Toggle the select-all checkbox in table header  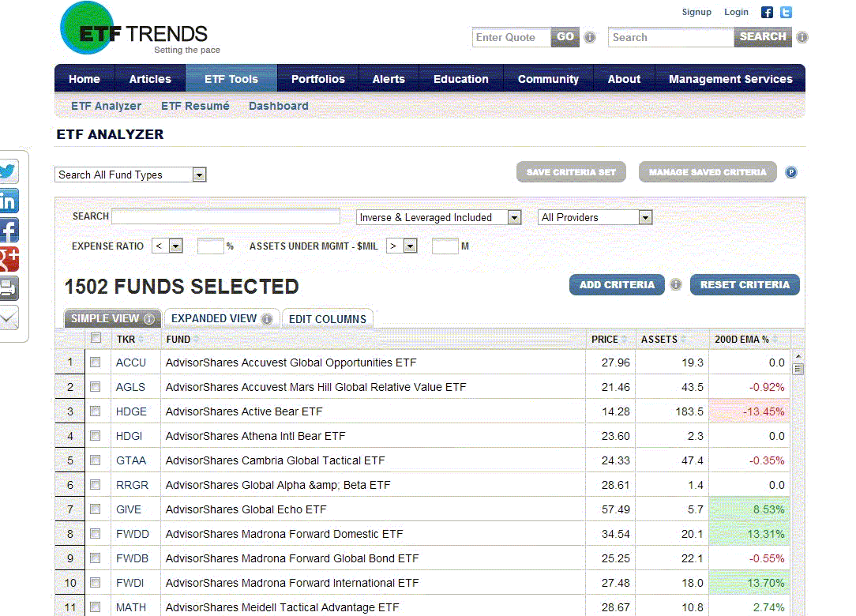coord(96,338)
